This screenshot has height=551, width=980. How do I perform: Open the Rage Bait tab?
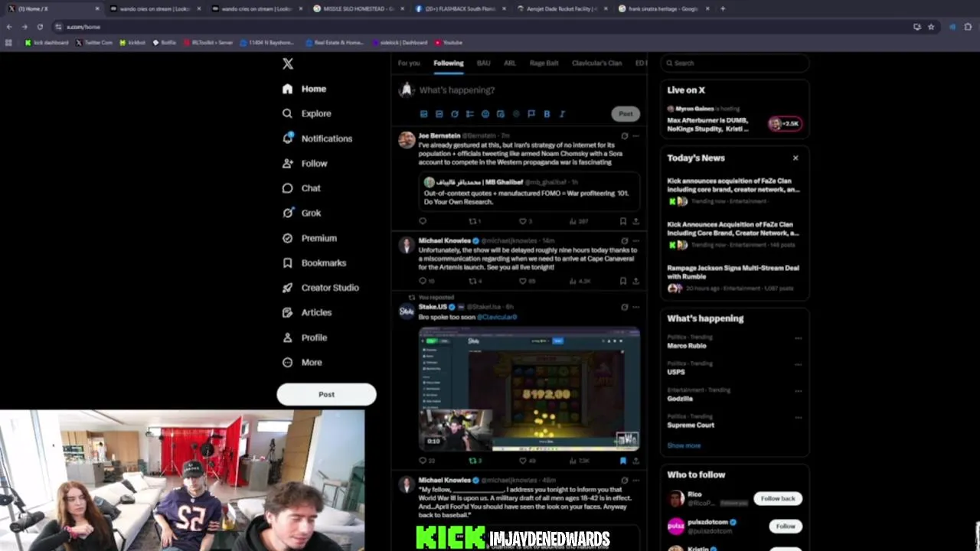[544, 63]
